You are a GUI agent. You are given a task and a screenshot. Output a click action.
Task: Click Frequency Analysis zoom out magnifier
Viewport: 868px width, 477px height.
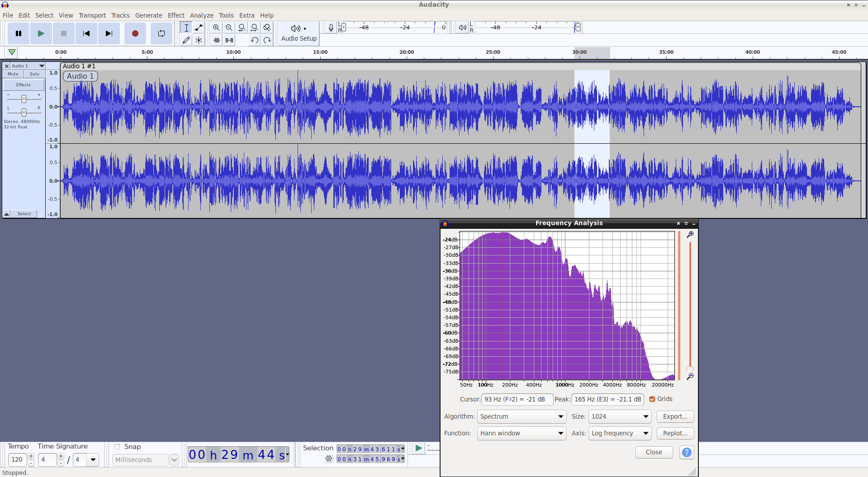(x=690, y=376)
